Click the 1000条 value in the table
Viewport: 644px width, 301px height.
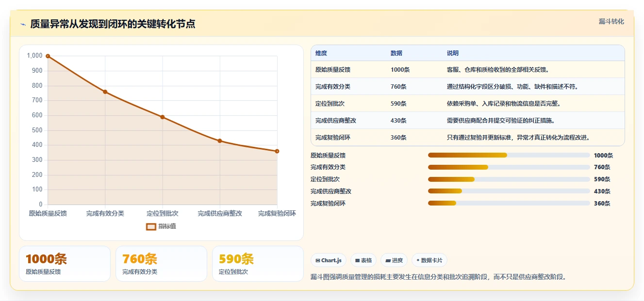[400, 70]
